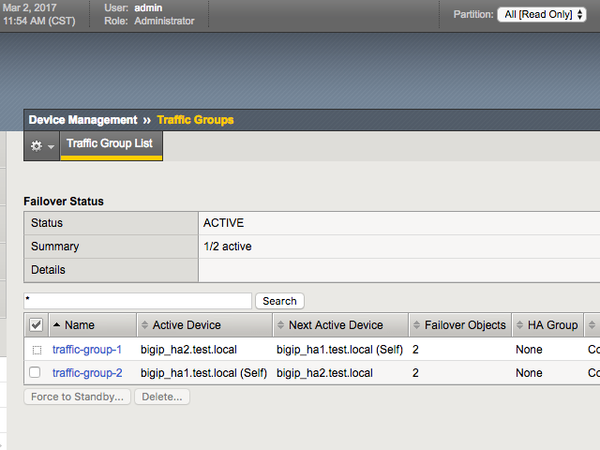This screenshot has height=450, width=600.
Task: Click the Delete button
Action: click(161, 397)
